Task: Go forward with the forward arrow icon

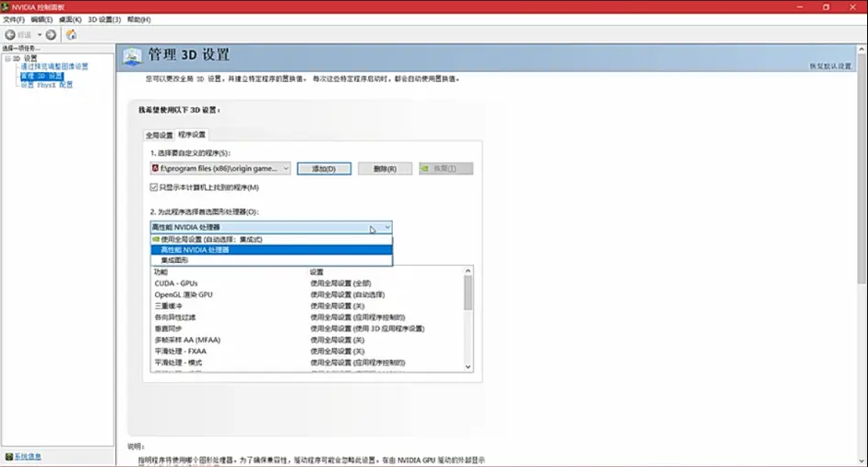Action: [51, 35]
